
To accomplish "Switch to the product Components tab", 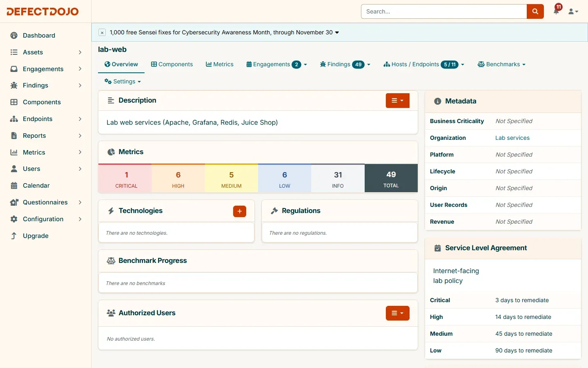I will pos(172,64).
